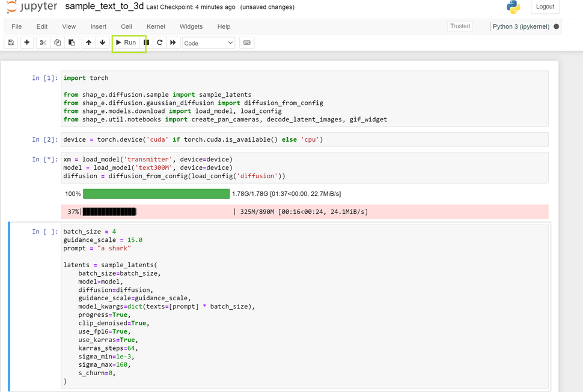Open the Cell menu
The image size is (583, 392).
126,27
